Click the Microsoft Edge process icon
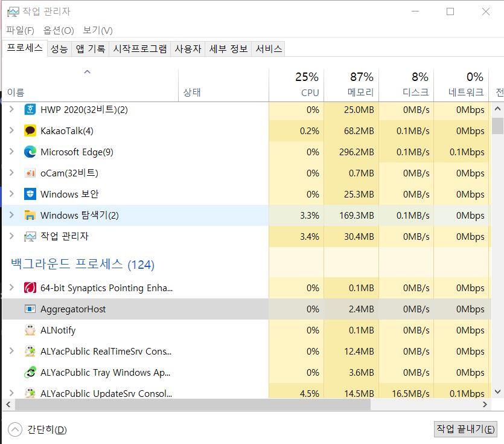This screenshot has width=504, height=444. [30, 152]
